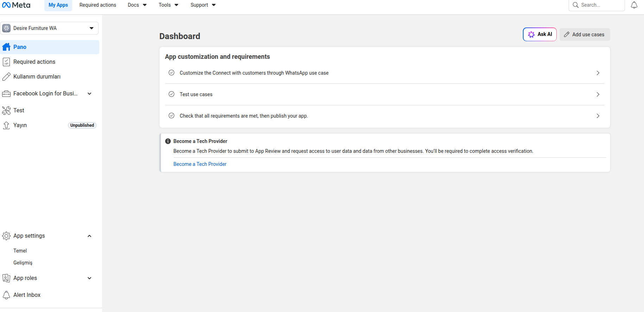Image resolution: width=644 pixels, height=312 pixels.
Task: Expand the Docs menu arrow
Action: tap(145, 5)
